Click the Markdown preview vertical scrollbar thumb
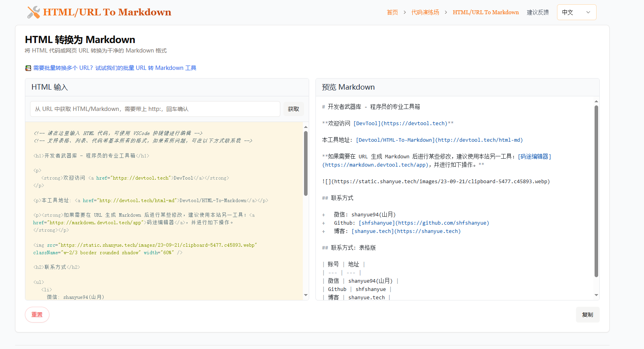 click(596, 191)
